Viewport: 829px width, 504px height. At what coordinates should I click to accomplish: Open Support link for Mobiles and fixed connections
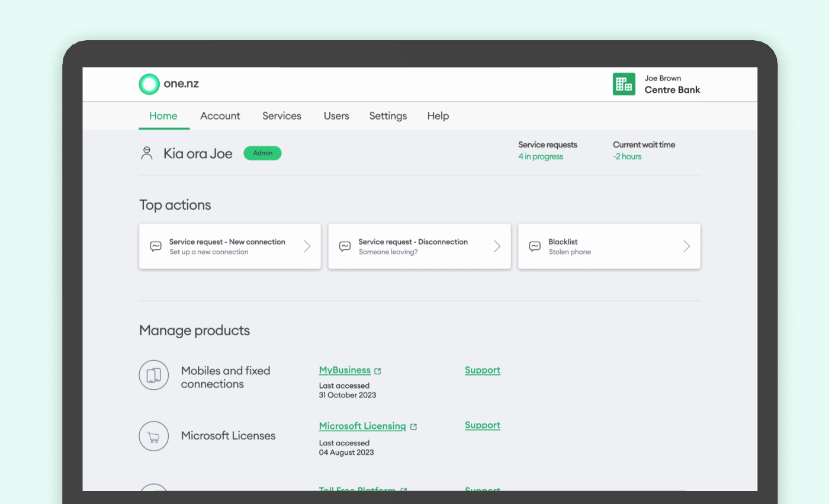pos(482,370)
